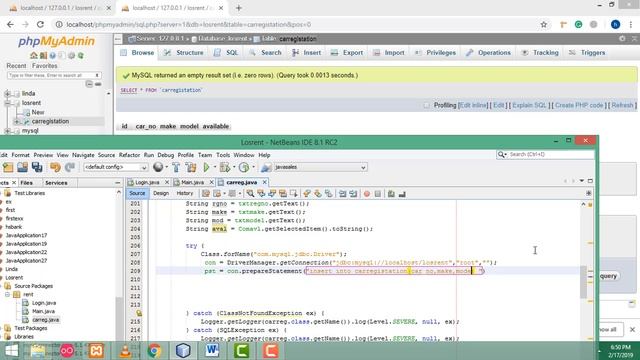Click NetBeans Save All toolbar icon
640x360 pixels.
click(37, 167)
